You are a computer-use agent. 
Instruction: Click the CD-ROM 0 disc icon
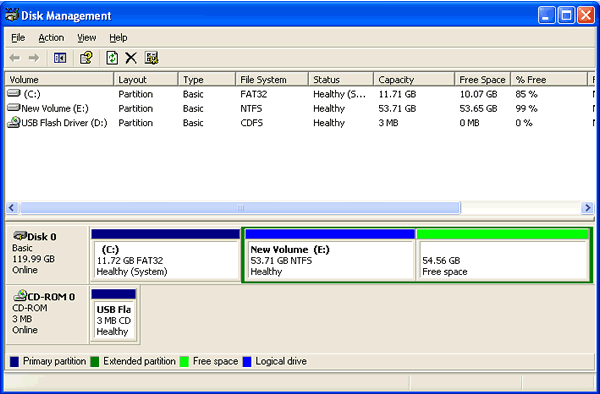20,295
